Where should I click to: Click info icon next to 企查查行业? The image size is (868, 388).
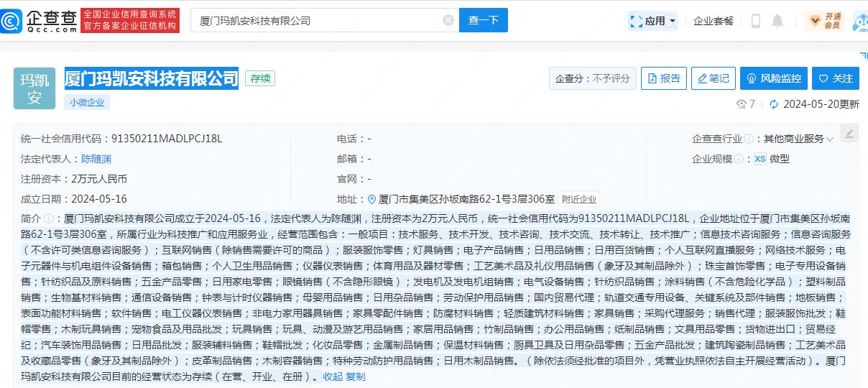749,139
